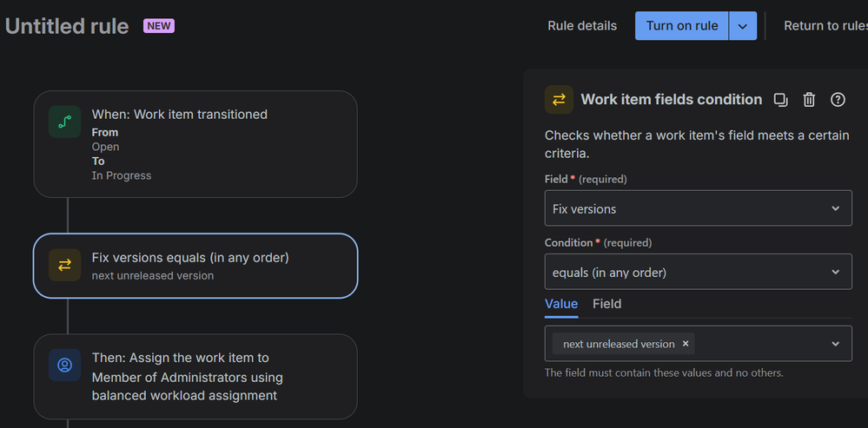Screen dimensions: 868x428
Task: Open the Turn on rule options arrow
Action: tap(743, 26)
